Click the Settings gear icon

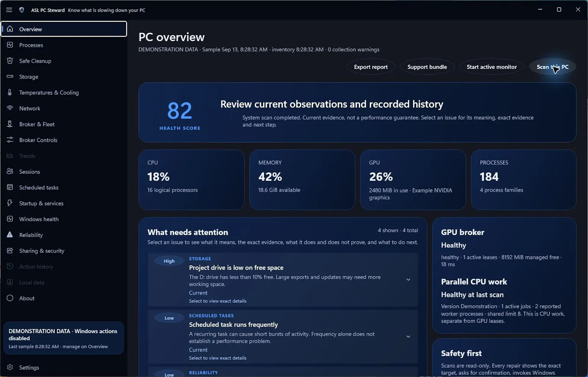(x=10, y=367)
